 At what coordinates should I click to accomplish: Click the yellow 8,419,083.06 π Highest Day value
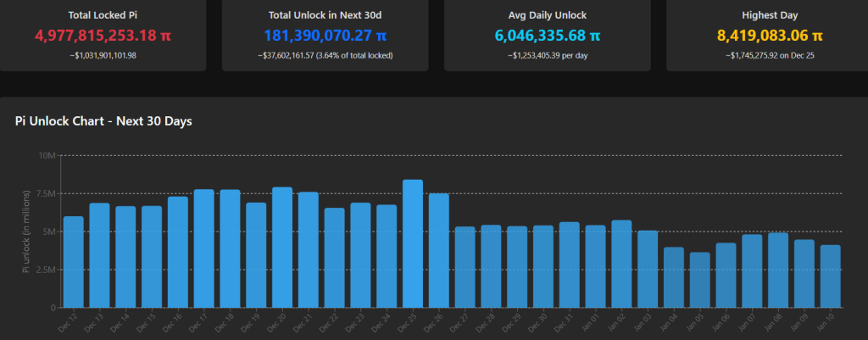tap(769, 36)
